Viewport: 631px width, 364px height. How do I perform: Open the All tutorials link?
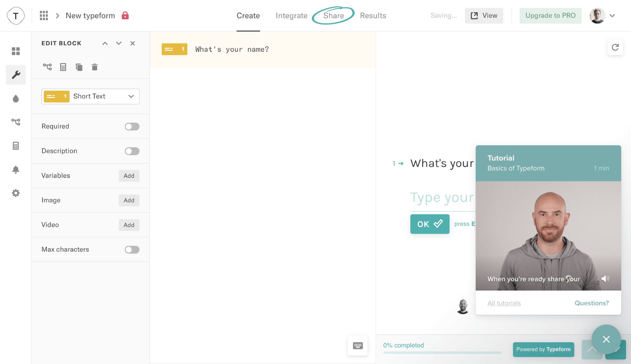[x=504, y=303]
